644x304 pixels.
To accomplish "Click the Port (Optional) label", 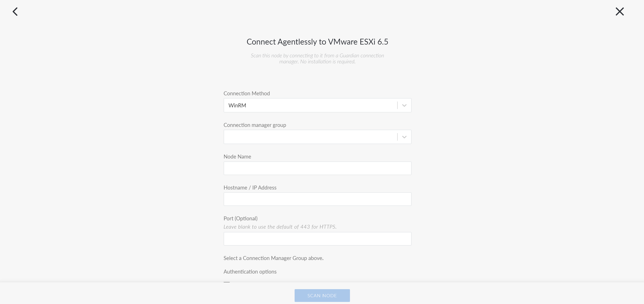I will [x=241, y=218].
